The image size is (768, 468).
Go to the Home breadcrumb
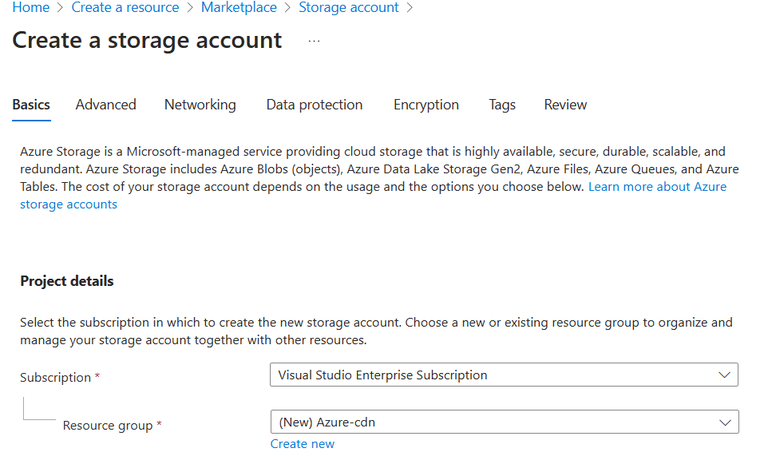coord(30,7)
